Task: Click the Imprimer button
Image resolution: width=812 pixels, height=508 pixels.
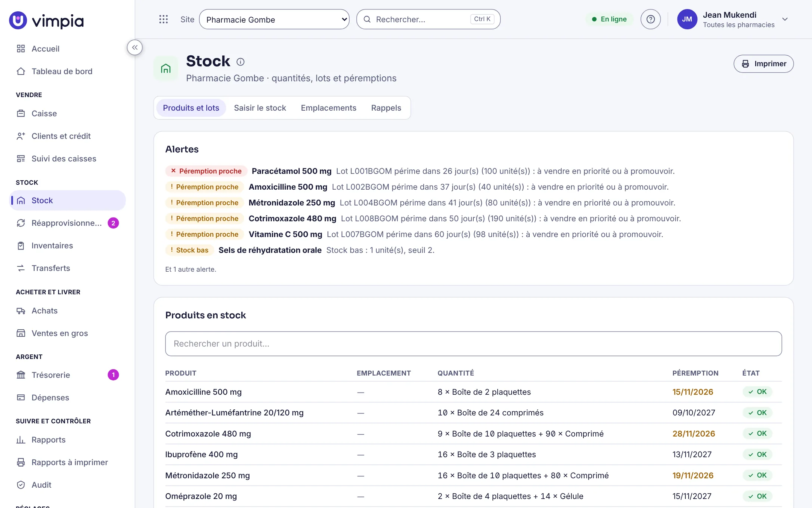Action: pyautogui.click(x=764, y=64)
